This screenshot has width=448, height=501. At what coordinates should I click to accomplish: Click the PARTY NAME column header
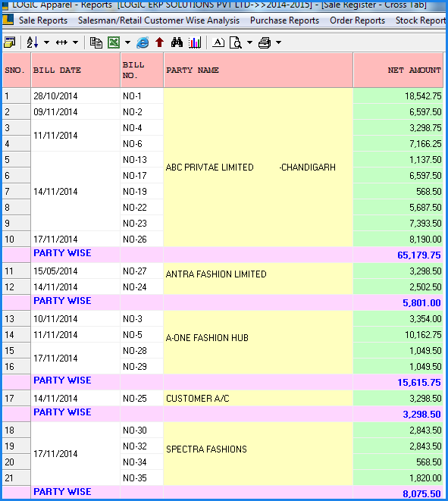258,70
